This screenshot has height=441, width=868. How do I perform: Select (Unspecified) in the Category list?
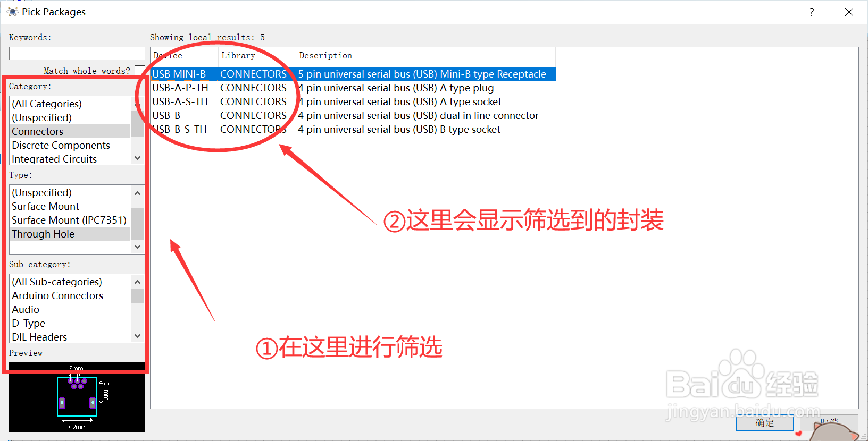(70, 117)
